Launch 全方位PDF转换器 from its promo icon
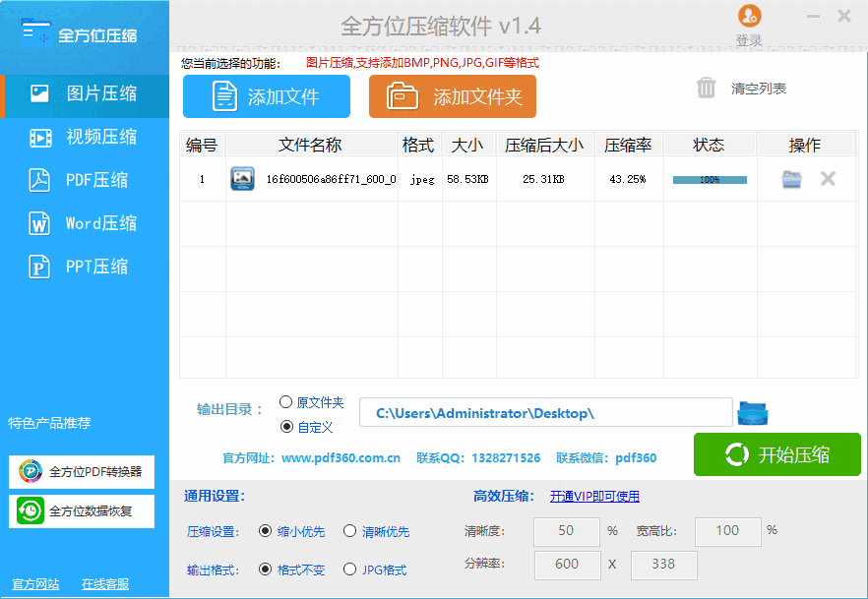Screen dimensions: 868x599 [29, 472]
